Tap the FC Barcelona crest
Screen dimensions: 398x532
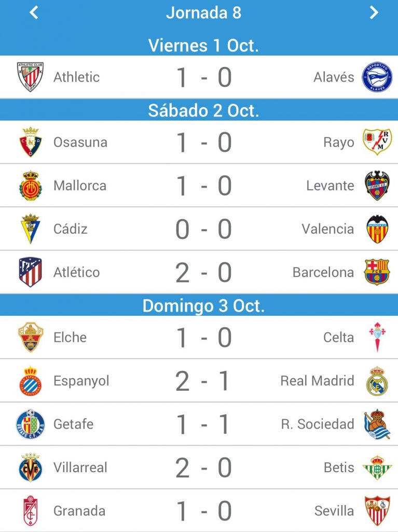point(377,272)
